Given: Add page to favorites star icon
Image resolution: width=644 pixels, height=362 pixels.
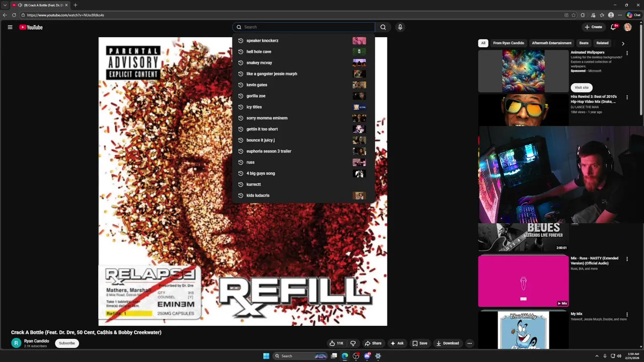Looking at the screenshot, I should (574, 15).
